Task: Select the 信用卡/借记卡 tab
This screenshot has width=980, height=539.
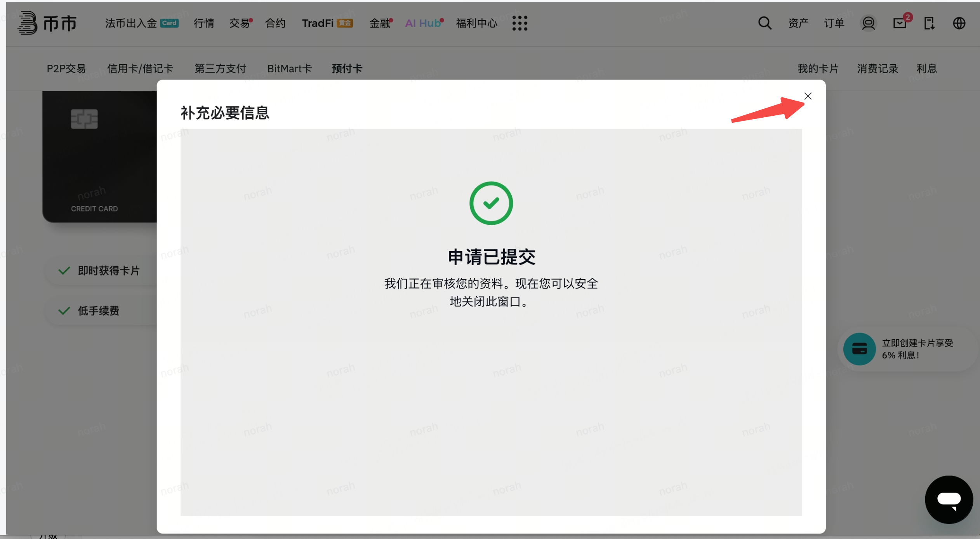Action: point(140,69)
